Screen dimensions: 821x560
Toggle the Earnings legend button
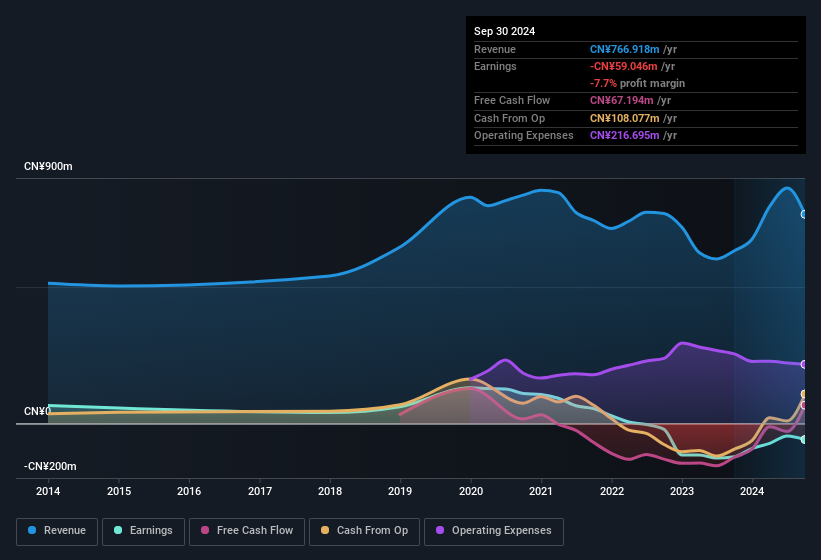pyautogui.click(x=143, y=531)
